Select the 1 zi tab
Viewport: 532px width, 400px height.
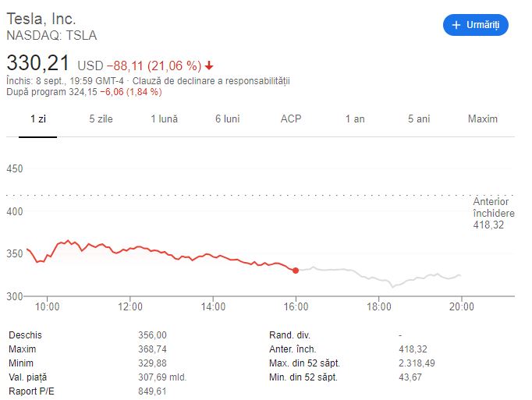pyautogui.click(x=37, y=119)
